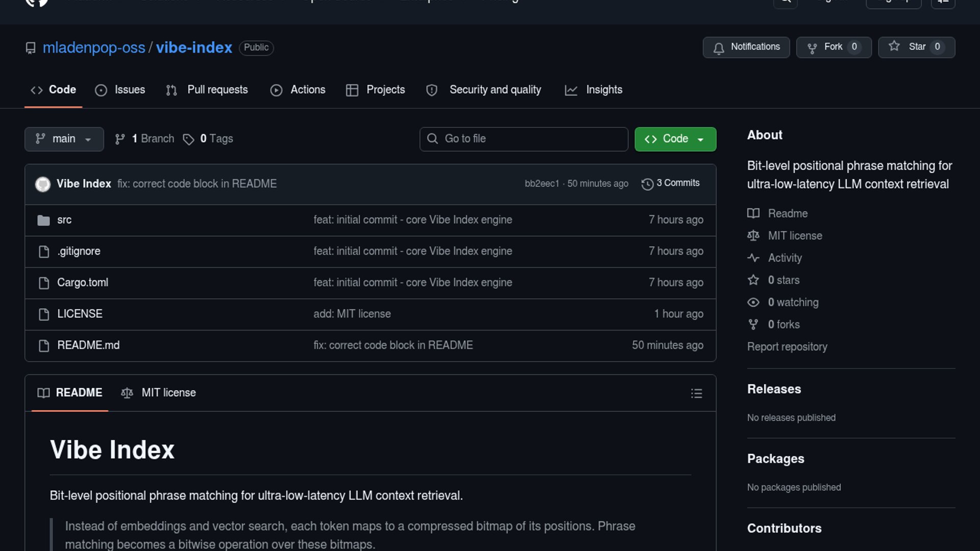
Task: Click the README outline list icon
Action: click(696, 393)
